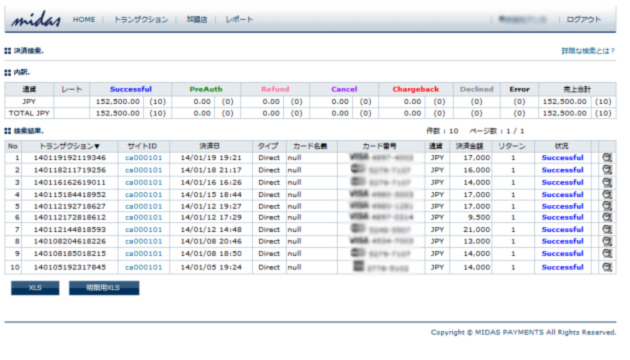Click the amount 21,000 in row 7
Screen dimensions: 630x360
click(477, 229)
